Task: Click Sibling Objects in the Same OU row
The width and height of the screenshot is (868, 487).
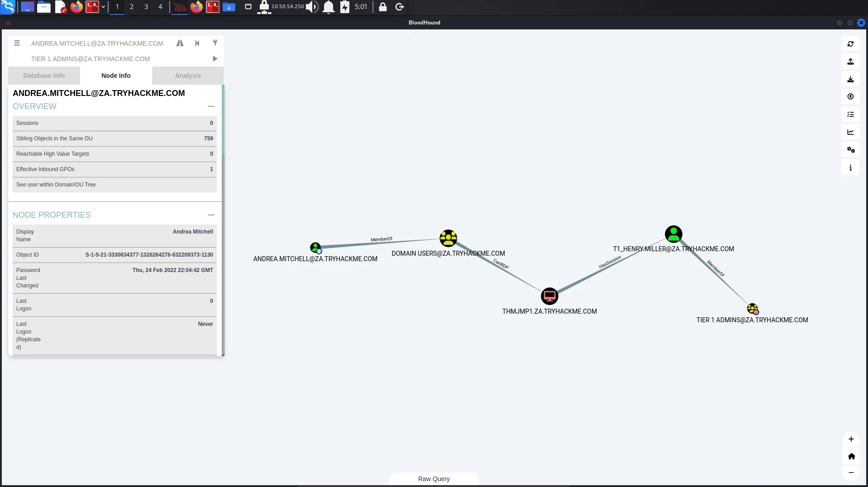Action: click(x=114, y=138)
